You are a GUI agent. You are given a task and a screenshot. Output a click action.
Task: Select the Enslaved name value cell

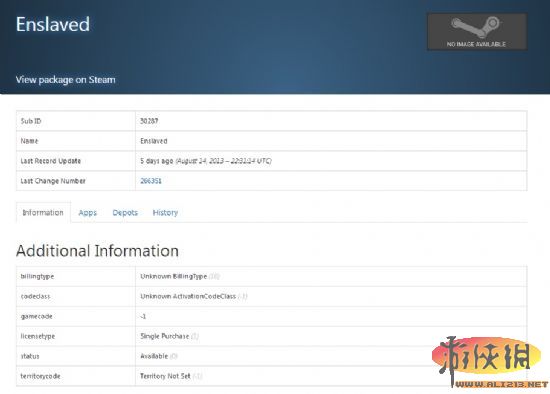coord(331,141)
